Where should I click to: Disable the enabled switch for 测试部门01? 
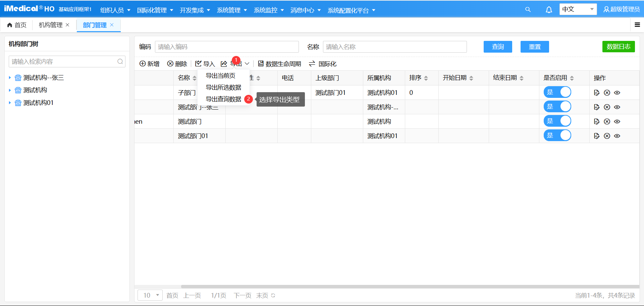coord(557,136)
